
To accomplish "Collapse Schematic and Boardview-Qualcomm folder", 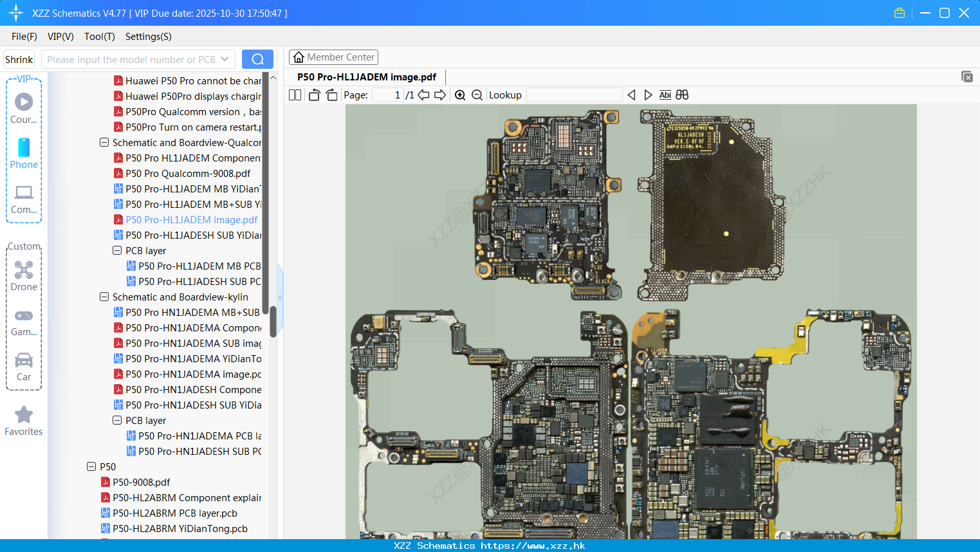I will (x=104, y=142).
